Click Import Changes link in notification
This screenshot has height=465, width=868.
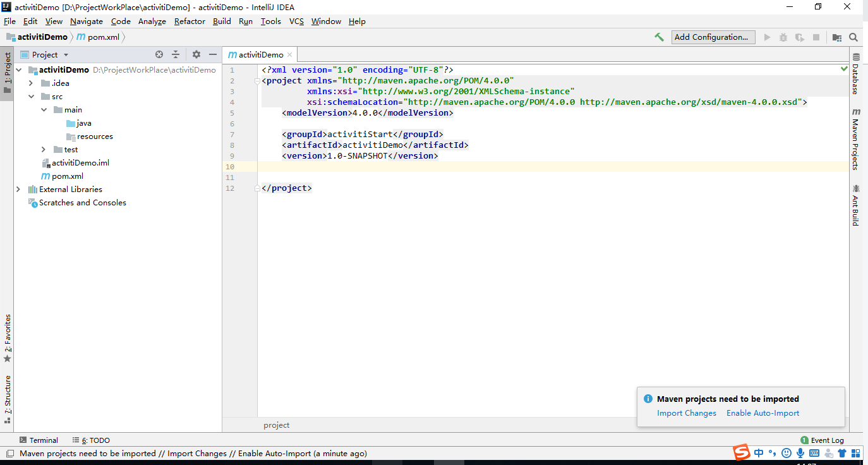pos(687,413)
